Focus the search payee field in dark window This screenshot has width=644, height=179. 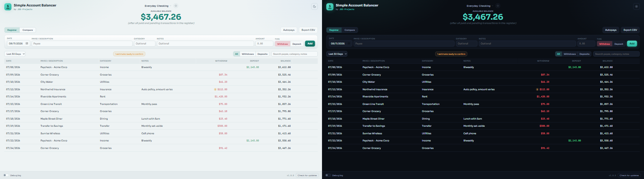click(x=616, y=54)
